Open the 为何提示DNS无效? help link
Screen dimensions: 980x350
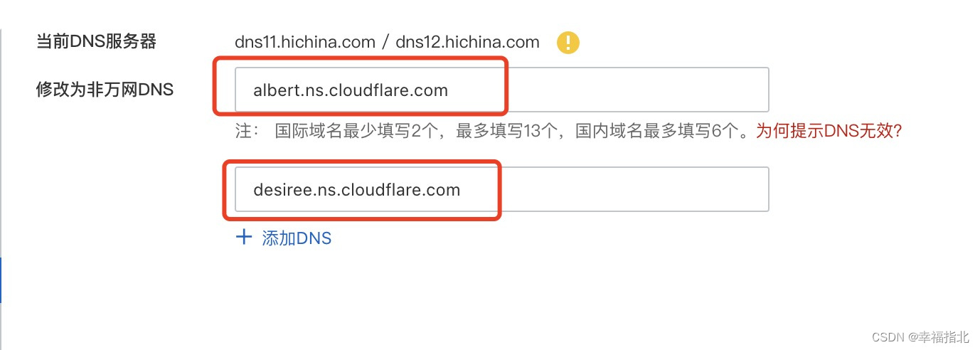tap(829, 131)
